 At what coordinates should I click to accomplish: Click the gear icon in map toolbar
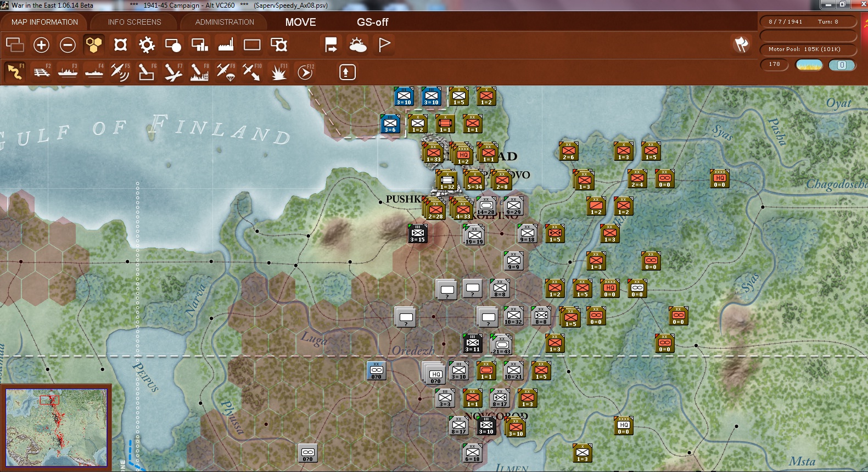point(147,44)
